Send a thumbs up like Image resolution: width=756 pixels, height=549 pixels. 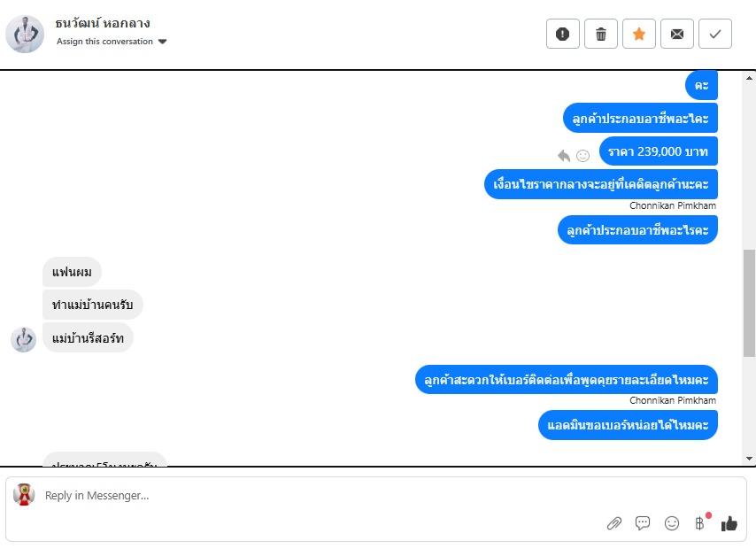coord(729,523)
